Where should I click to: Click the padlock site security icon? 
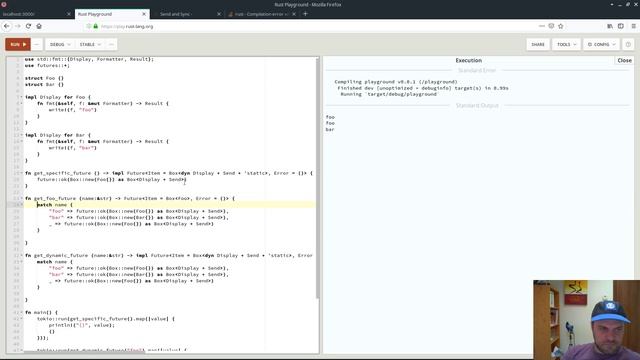click(96, 26)
